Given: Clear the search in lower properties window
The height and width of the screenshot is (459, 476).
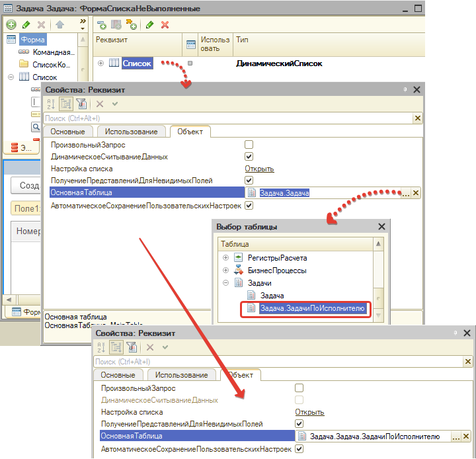Looking at the screenshot, I should (468, 362).
